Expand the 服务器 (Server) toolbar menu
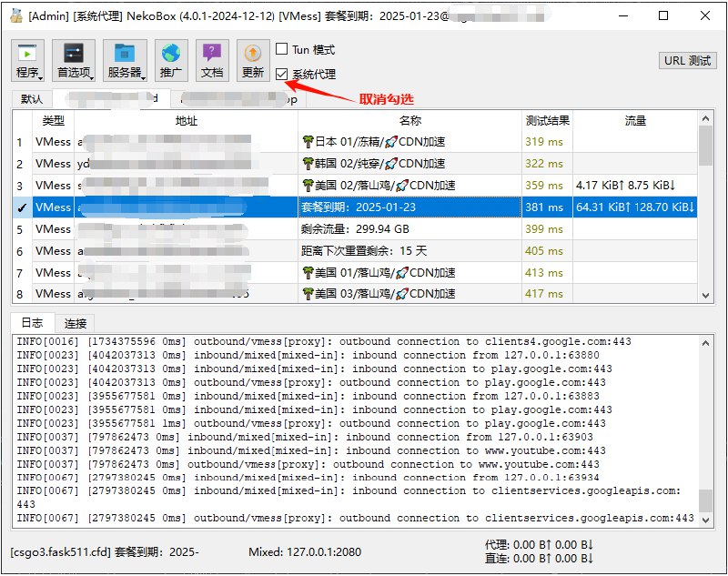The width and height of the screenshot is (728, 576). 125,62
